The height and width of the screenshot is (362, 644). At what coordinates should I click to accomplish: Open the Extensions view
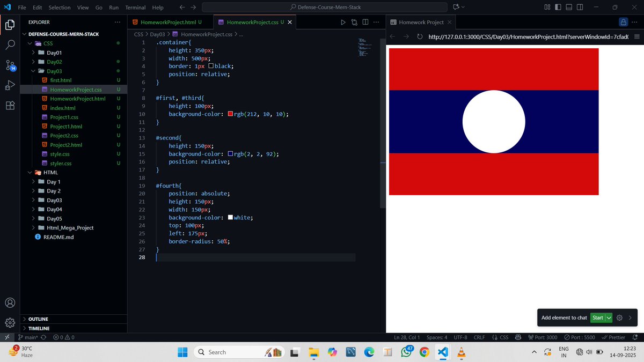tap(10, 106)
